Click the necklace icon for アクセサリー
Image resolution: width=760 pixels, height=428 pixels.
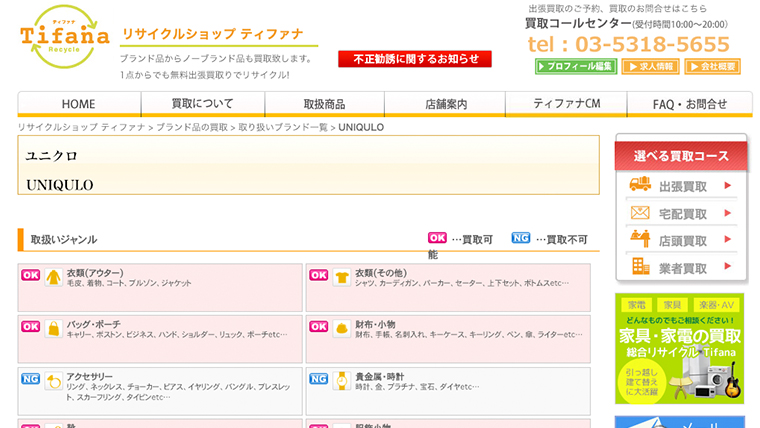[53, 381]
